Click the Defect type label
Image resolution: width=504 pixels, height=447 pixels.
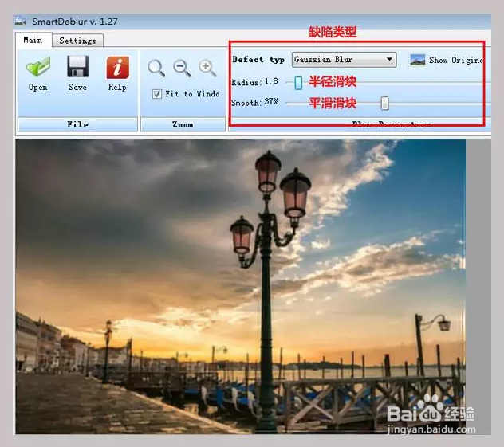tap(258, 60)
